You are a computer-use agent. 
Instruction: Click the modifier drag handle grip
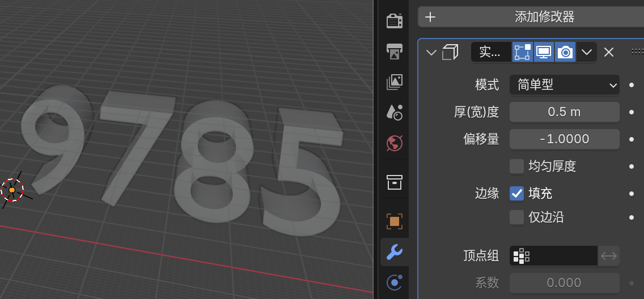(x=637, y=52)
